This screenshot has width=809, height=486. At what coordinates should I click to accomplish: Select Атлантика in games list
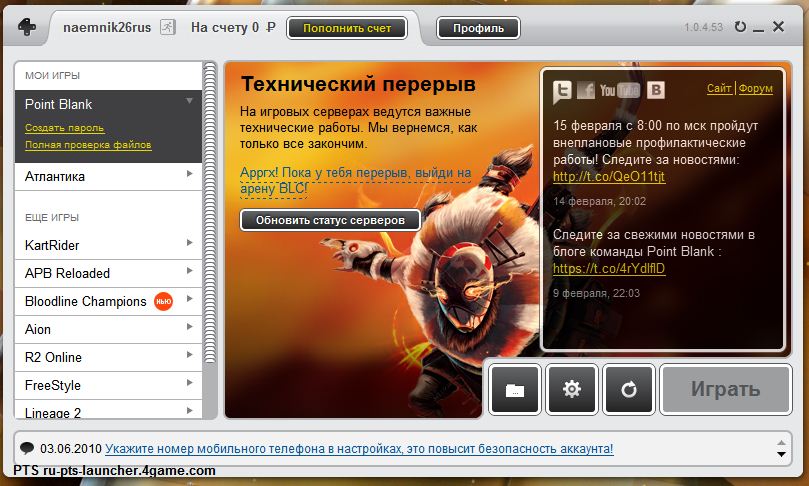[108, 176]
